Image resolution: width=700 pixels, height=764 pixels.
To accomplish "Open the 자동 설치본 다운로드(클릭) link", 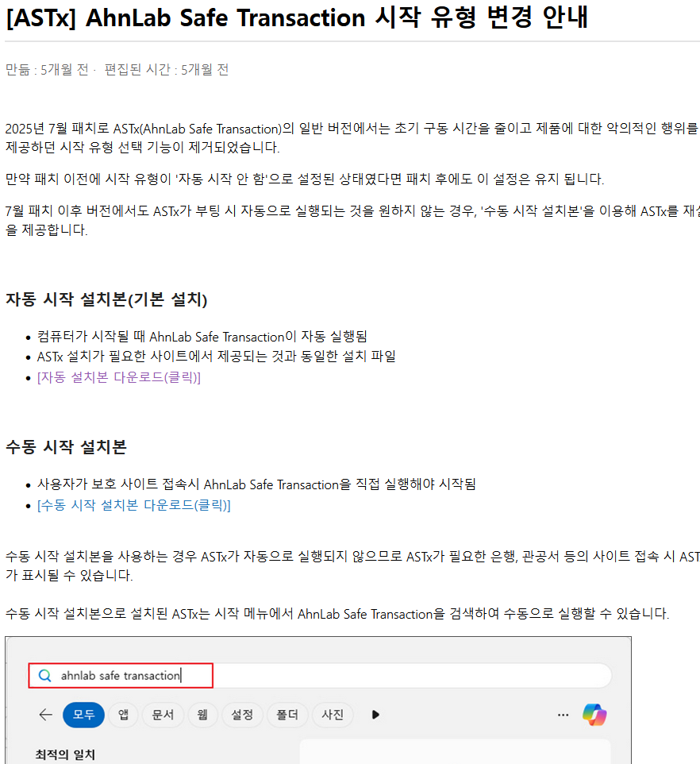I will [119, 377].
